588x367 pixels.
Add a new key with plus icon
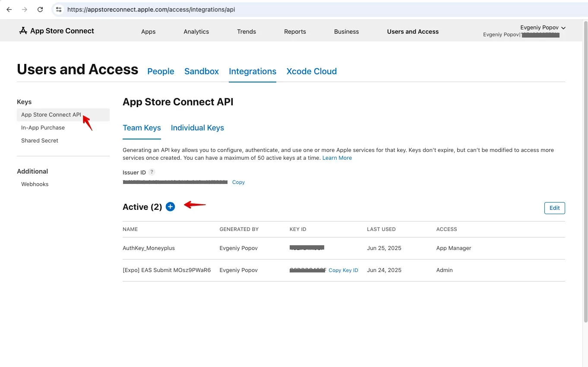point(171,207)
